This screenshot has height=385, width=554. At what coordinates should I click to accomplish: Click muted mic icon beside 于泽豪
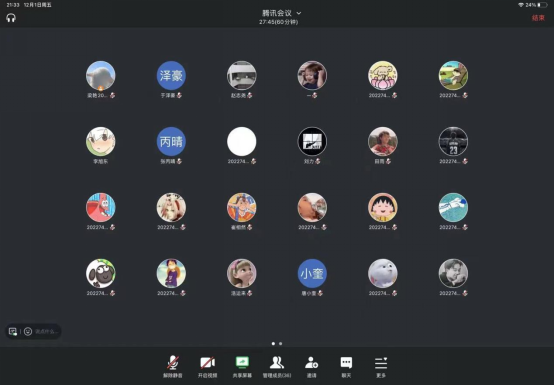[x=179, y=95]
